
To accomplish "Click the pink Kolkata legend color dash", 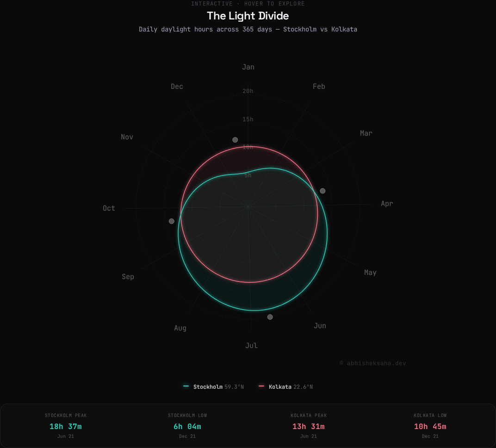I will pyautogui.click(x=261, y=386).
